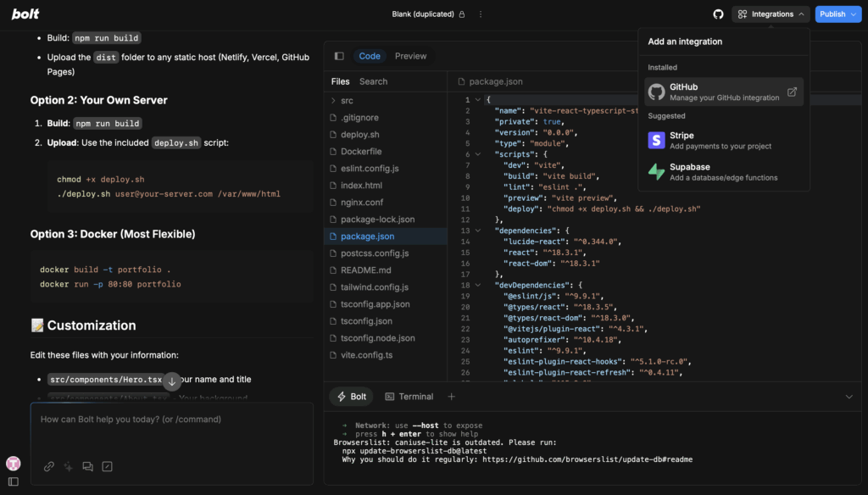Open nginx.conf
Viewport: 868px width, 495px height.
(x=386, y=202)
